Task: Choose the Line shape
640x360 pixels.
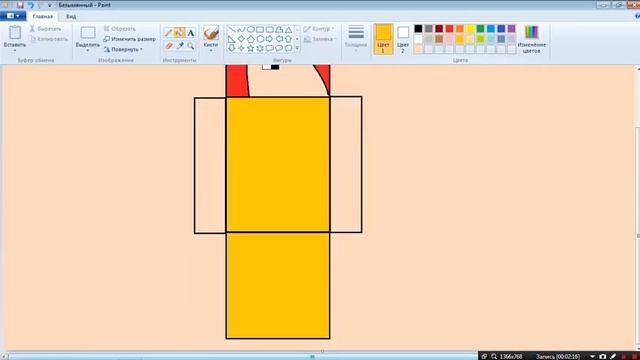Action: (231, 29)
